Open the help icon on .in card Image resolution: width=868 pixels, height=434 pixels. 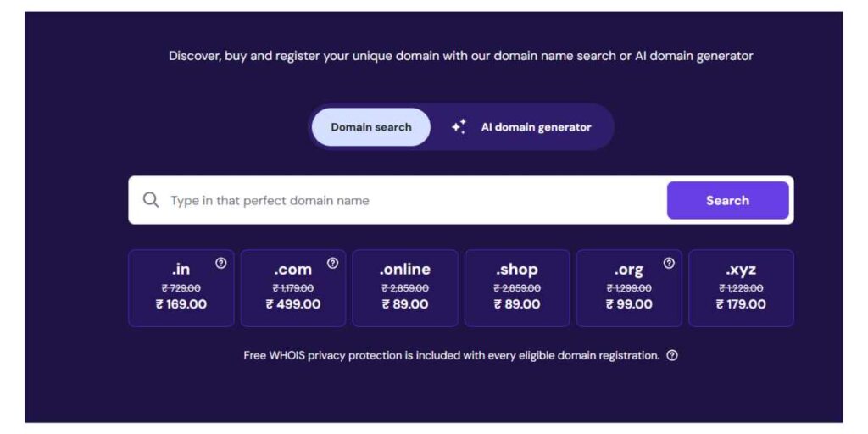221,263
